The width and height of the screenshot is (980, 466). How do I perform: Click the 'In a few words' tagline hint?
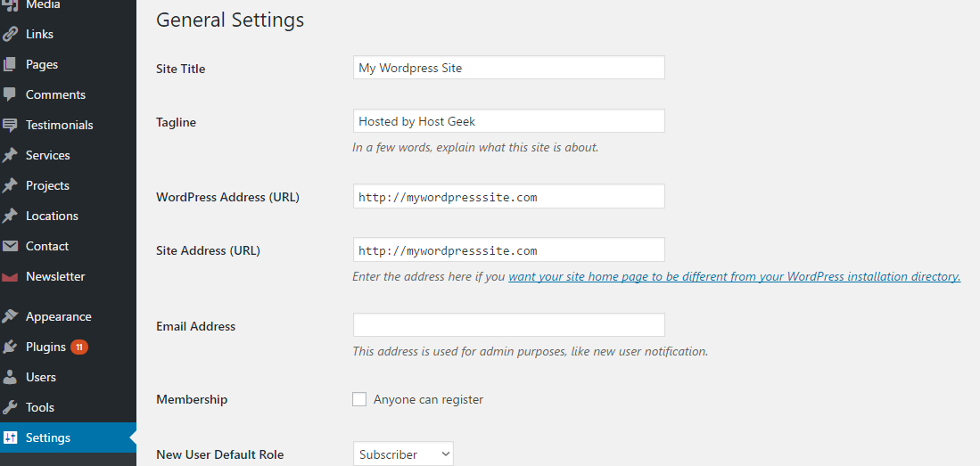[x=475, y=148]
